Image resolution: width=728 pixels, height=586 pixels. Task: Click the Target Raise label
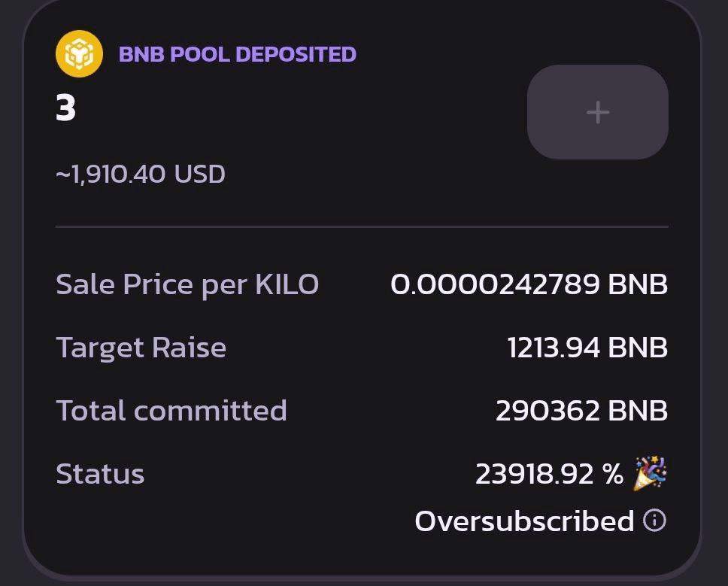(141, 348)
